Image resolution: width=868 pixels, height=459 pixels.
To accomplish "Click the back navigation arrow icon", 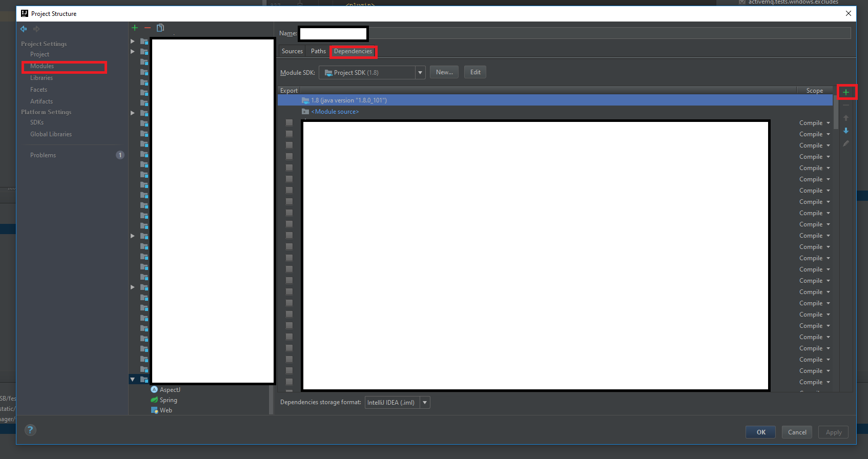I will 24,29.
